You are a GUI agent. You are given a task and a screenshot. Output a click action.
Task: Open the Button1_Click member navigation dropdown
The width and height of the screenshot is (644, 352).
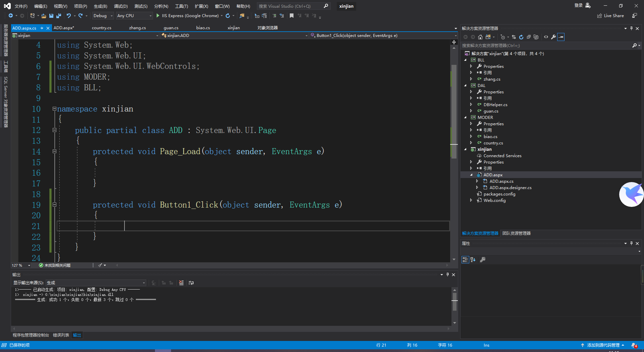(x=383, y=35)
